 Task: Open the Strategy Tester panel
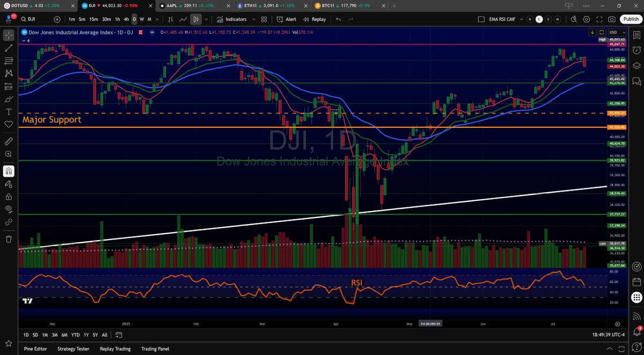[x=74, y=349]
